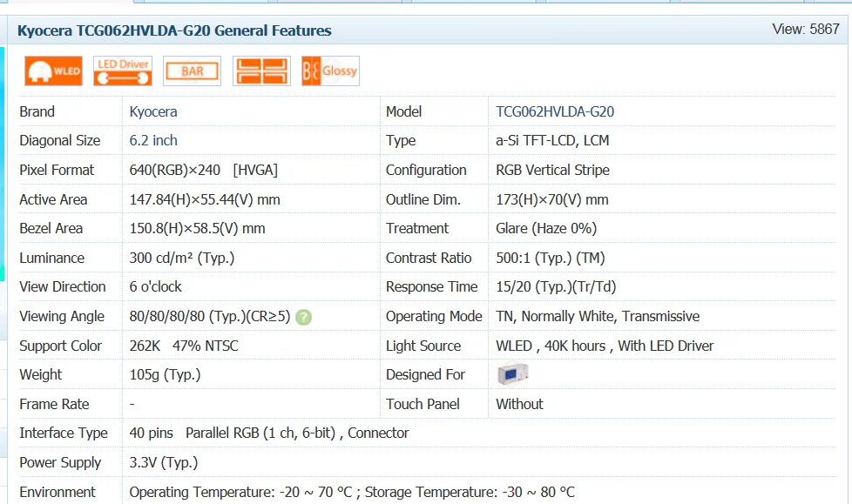
Task: Select the configuration value RGB Vertical Stripe
Action: tap(552, 170)
